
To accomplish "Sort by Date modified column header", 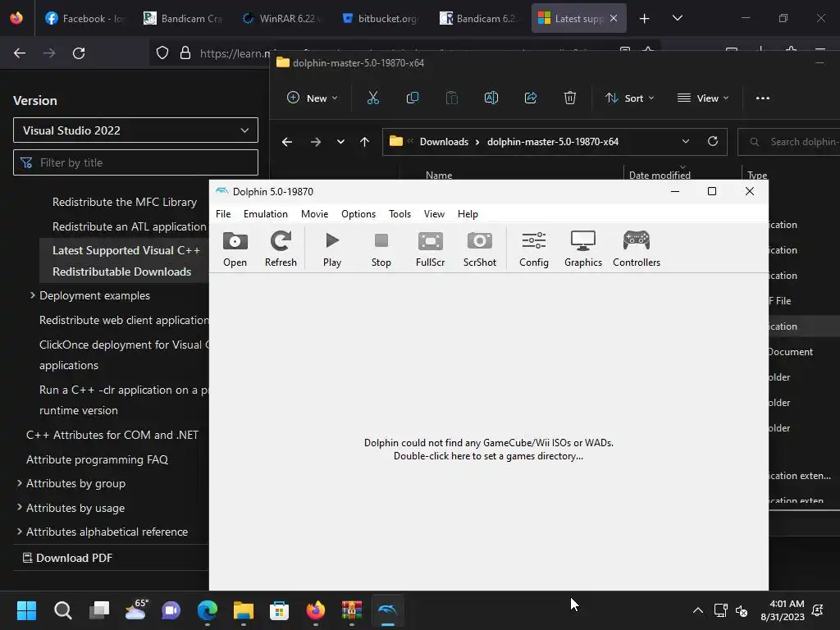I will pyautogui.click(x=660, y=176).
